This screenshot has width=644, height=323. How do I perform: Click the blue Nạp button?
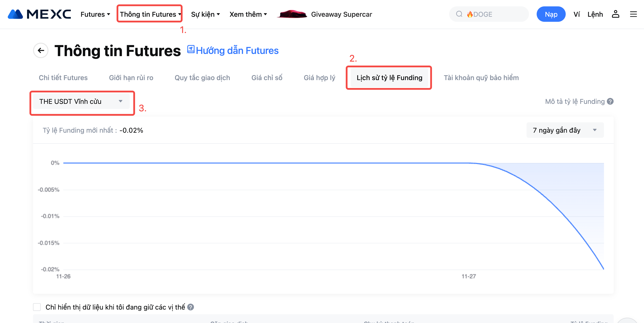(551, 14)
